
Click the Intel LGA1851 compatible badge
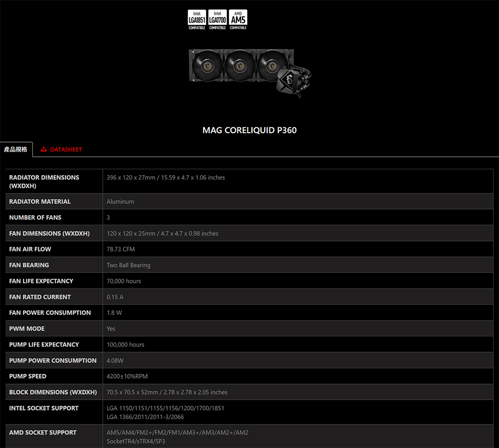coord(197,20)
